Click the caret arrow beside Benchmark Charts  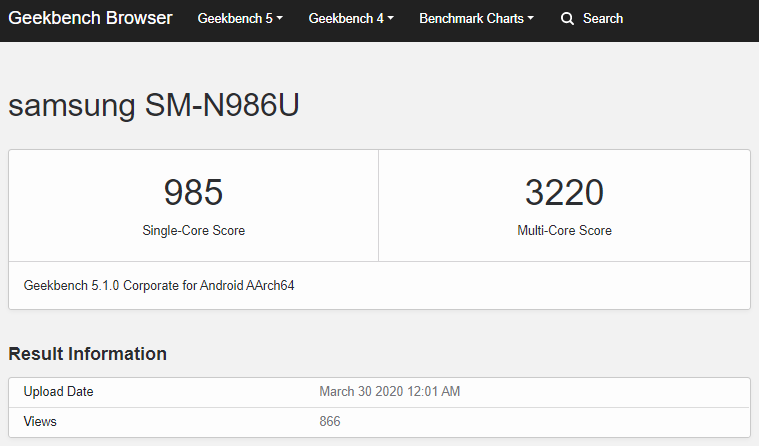pyautogui.click(x=530, y=19)
